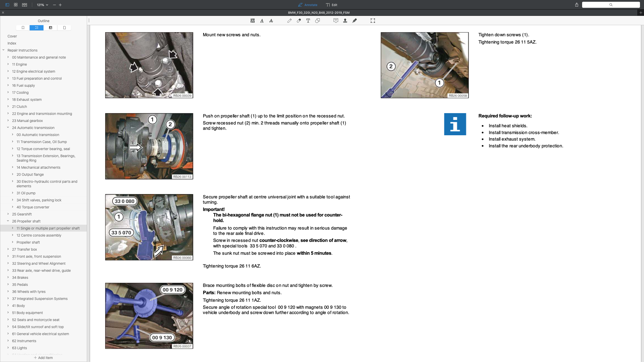Collapse the Repair Instructions section

4,50
